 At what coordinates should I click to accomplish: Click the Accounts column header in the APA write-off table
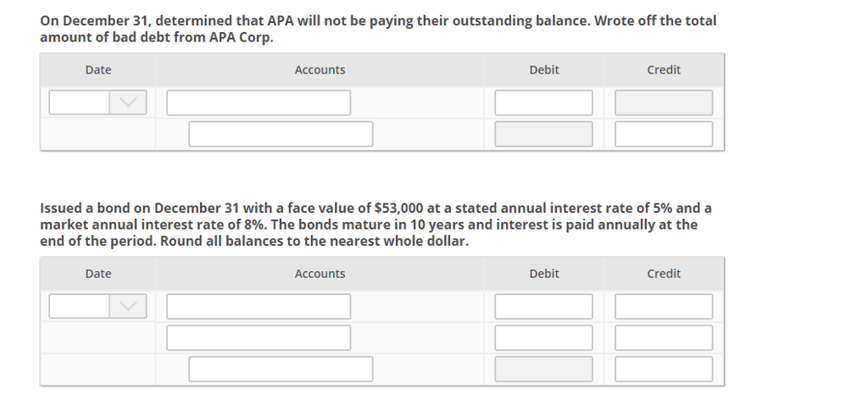click(320, 70)
